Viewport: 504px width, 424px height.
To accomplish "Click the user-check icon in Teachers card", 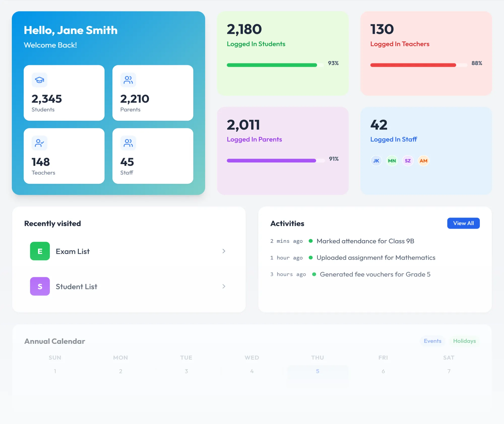I will pyautogui.click(x=39, y=143).
